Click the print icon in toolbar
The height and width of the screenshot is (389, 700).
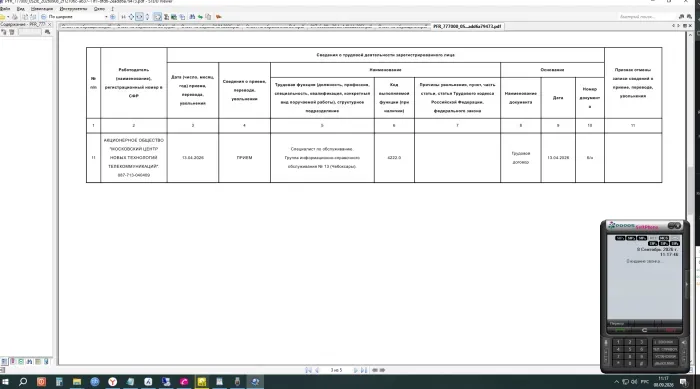15,17
